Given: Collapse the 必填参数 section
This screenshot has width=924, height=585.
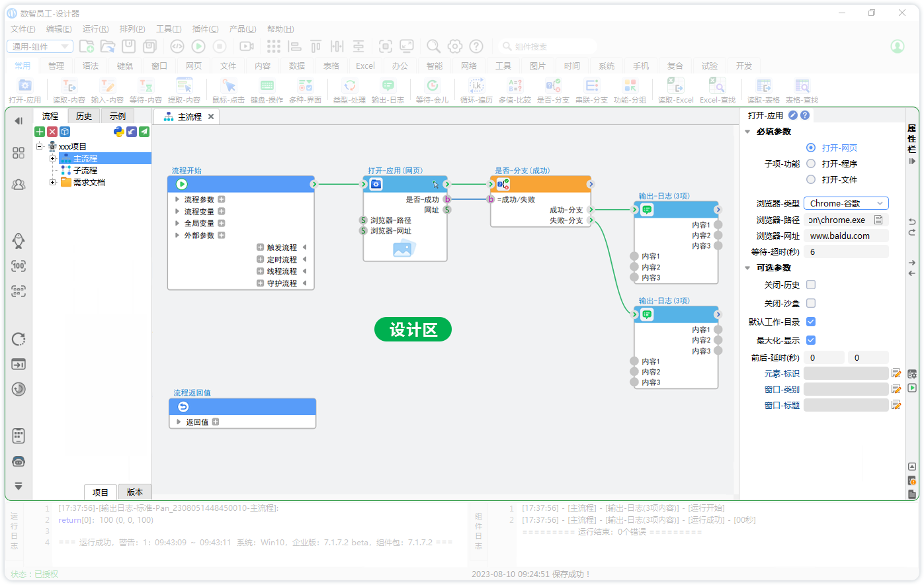Looking at the screenshot, I should pyautogui.click(x=747, y=132).
